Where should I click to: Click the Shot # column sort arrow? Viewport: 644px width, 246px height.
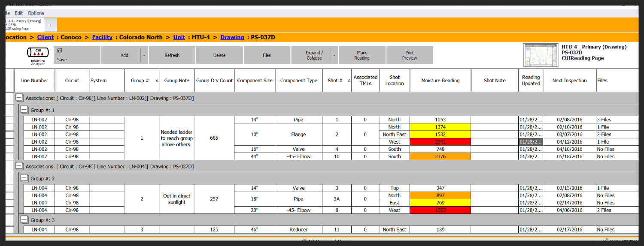348,81
